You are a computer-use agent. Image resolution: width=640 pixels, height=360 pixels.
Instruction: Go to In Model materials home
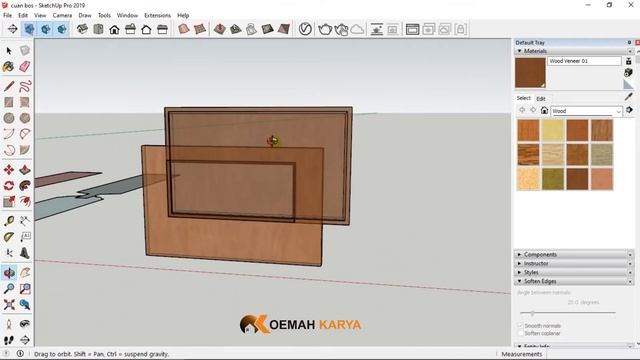pyautogui.click(x=544, y=110)
